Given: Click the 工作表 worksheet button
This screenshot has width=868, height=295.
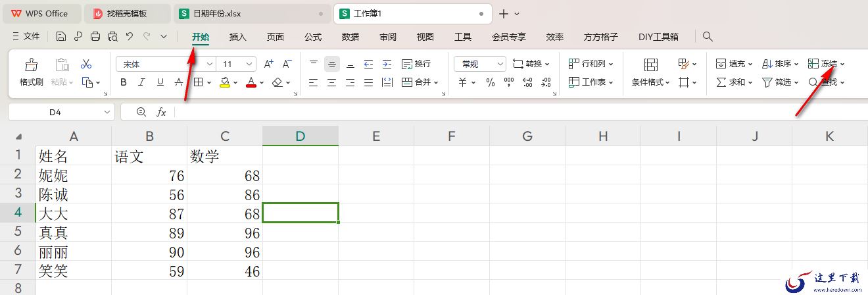Looking at the screenshot, I should coord(591,82).
